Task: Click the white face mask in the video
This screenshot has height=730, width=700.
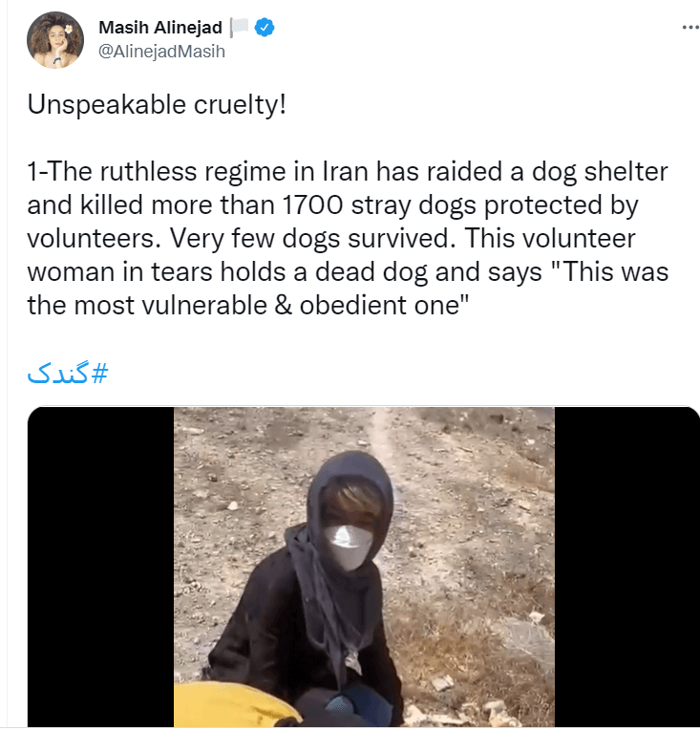Action: point(349,547)
